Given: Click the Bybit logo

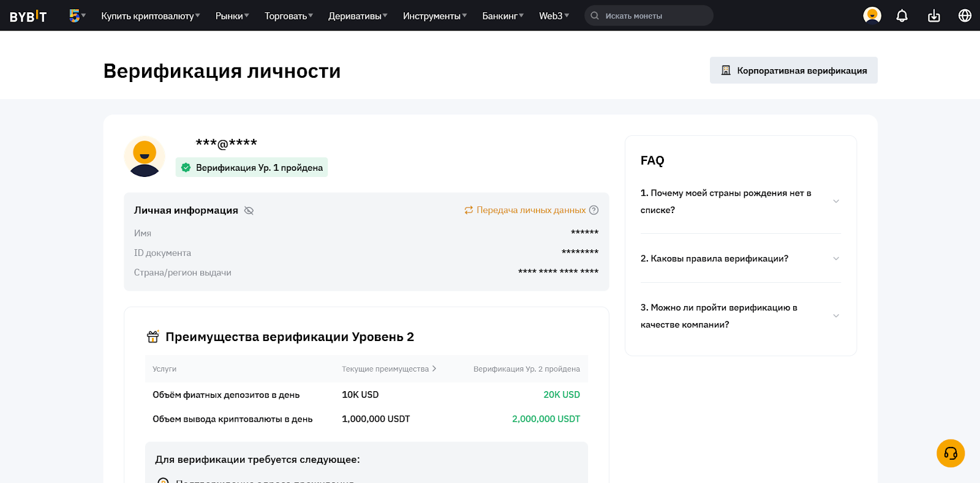Looking at the screenshot, I should (28, 16).
